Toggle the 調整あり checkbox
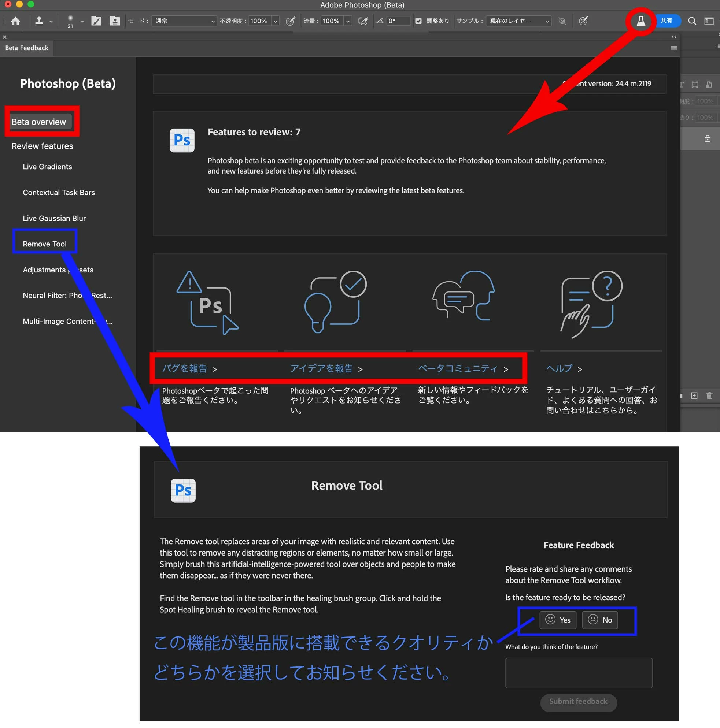The image size is (720, 728). click(418, 21)
